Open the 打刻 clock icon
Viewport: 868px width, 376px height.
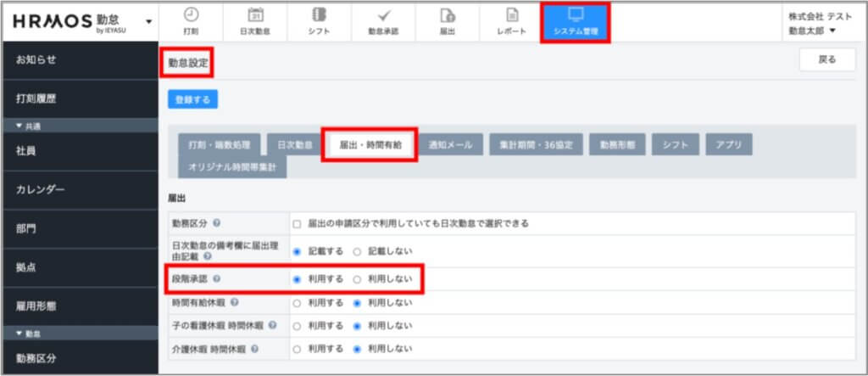tap(192, 15)
